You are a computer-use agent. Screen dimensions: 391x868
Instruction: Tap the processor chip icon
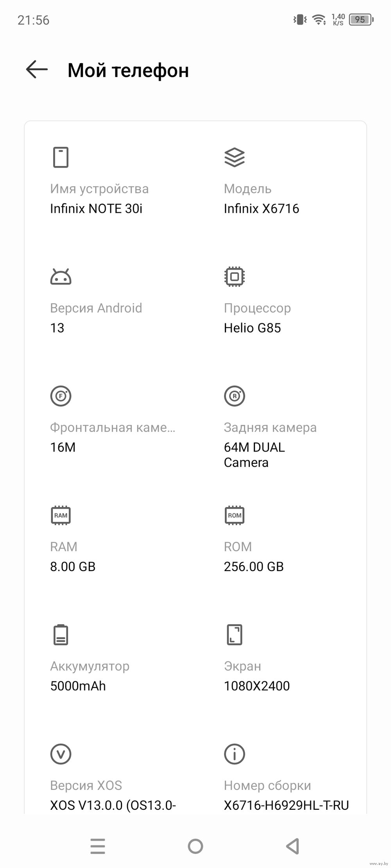[x=234, y=277]
